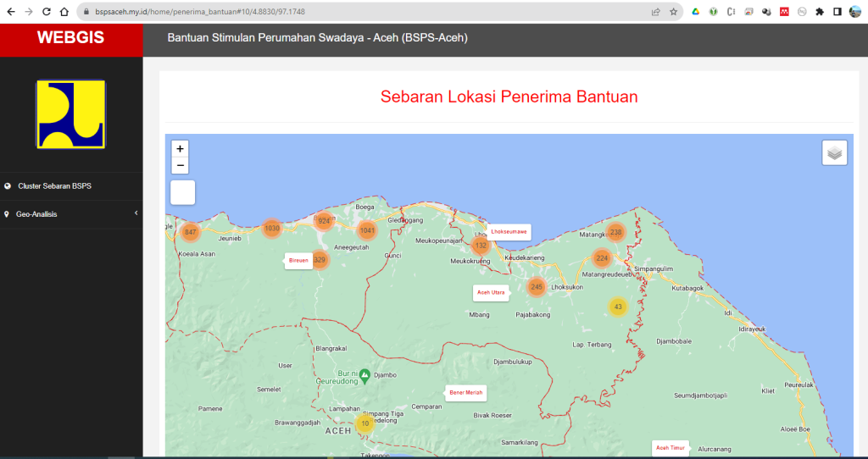Click the yellow 10 cluster marker

(364, 423)
